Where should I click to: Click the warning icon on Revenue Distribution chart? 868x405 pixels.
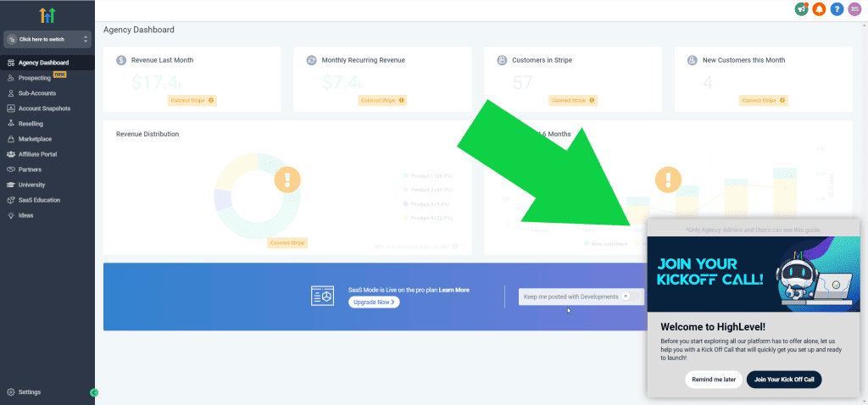coord(287,180)
